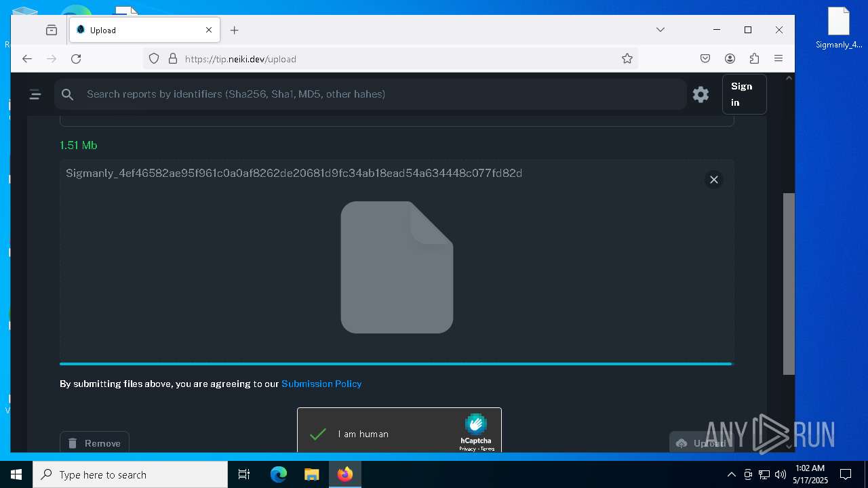Open Task View on taskbar
The height and width of the screenshot is (488, 868).
[244, 474]
